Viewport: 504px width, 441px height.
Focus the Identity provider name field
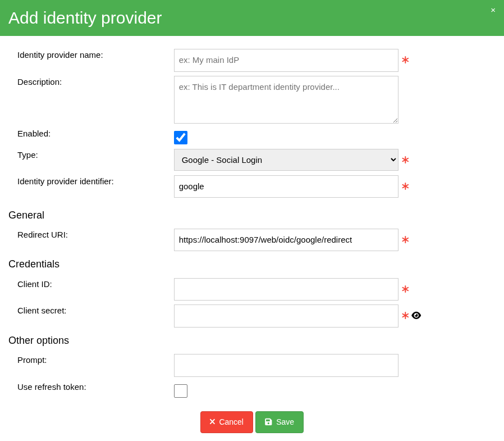[286, 61]
